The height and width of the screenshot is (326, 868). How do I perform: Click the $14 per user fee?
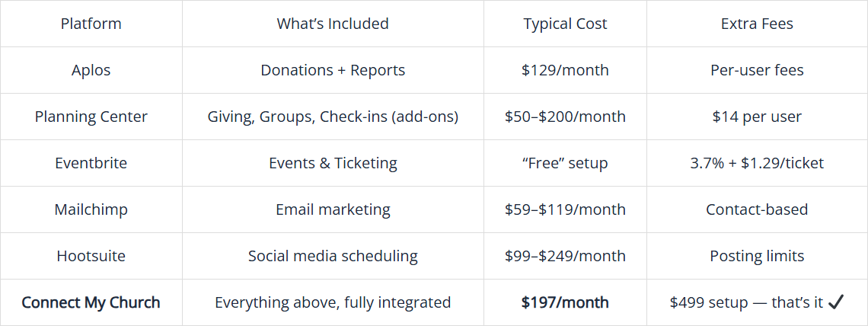[x=757, y=117]
